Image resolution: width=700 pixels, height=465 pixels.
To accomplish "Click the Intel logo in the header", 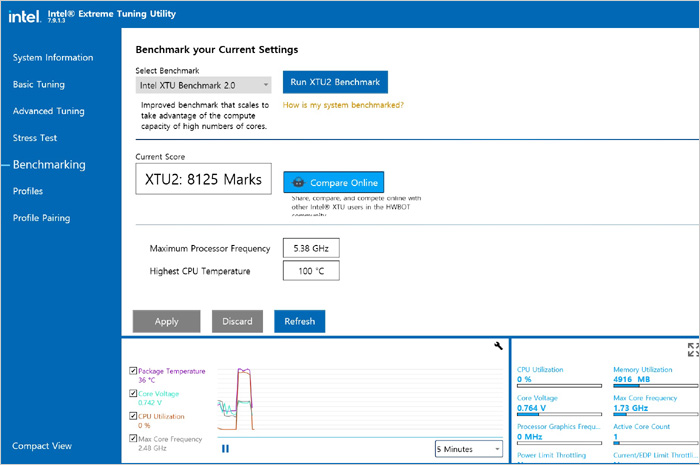I will coord(25,16).
